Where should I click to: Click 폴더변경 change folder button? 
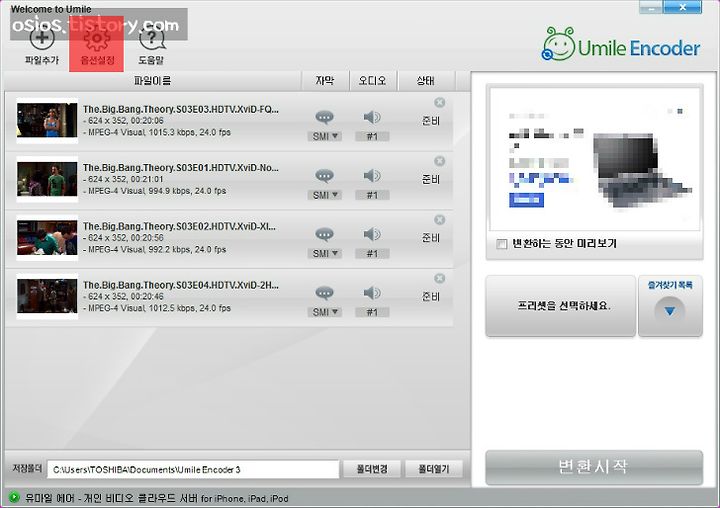pos(372,469)
